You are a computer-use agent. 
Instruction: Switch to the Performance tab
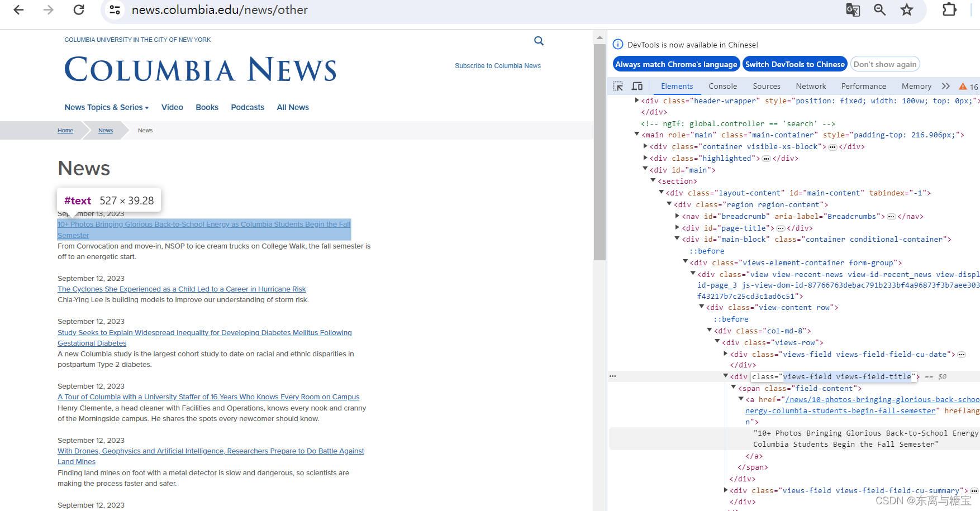point(863,86)
